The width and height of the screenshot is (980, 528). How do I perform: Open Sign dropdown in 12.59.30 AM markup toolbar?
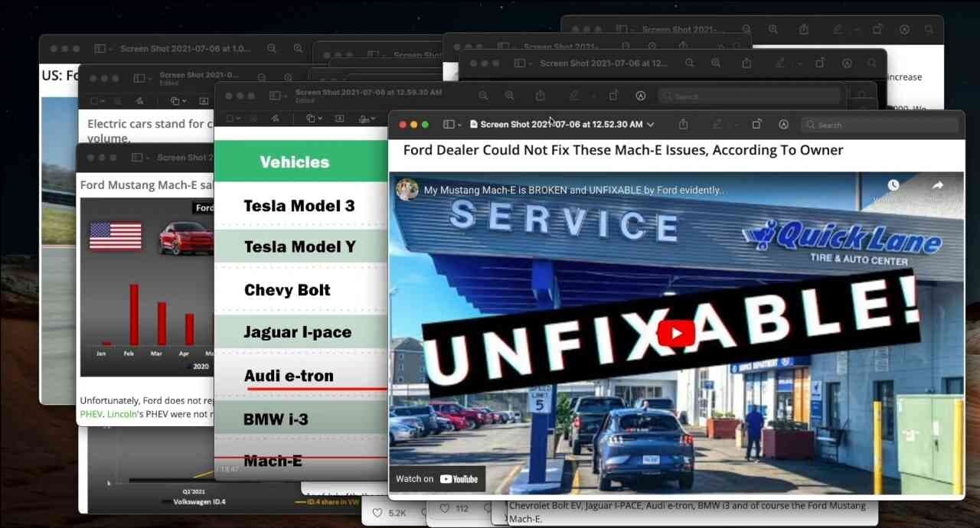(x=367, y=119)
